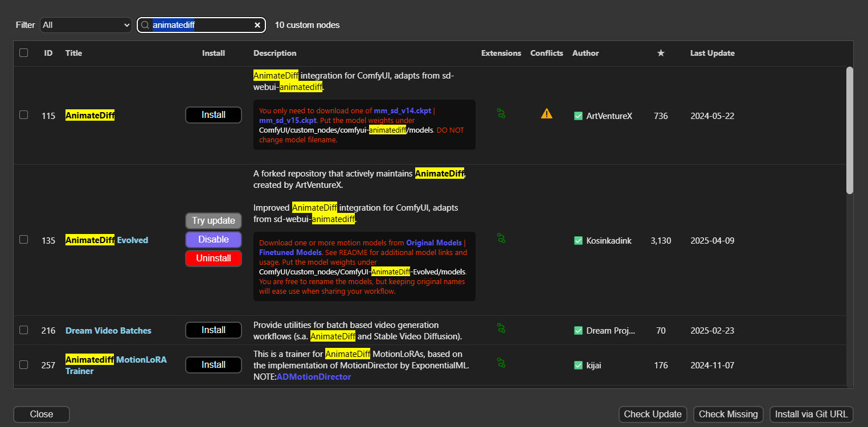868x427 pixels.
Task: Sort by Install column header
Action: click(x=214, y=53)
